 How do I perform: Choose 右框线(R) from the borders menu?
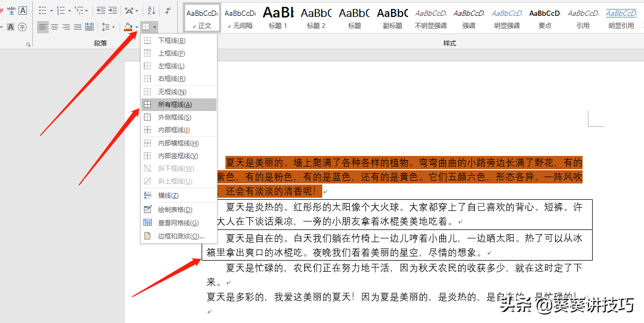coord(179,79)
